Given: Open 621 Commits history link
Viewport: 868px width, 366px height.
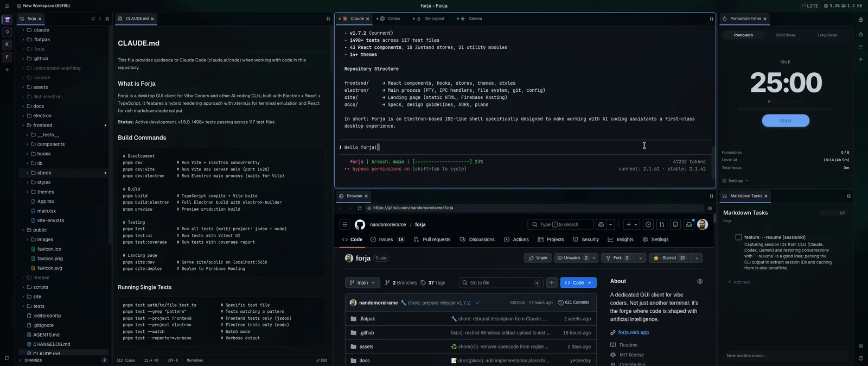Looking at the screenshot, I should tap(573, 302).
